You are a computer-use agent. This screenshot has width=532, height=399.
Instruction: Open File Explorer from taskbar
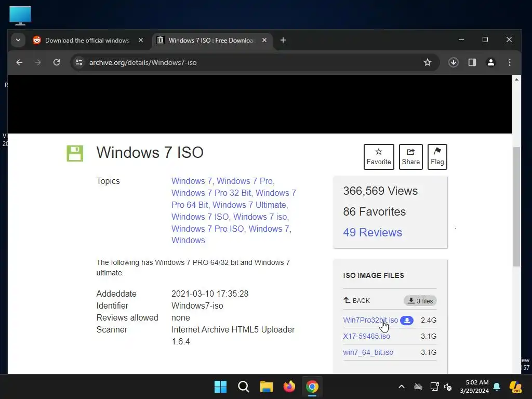[x=267, y=387]
